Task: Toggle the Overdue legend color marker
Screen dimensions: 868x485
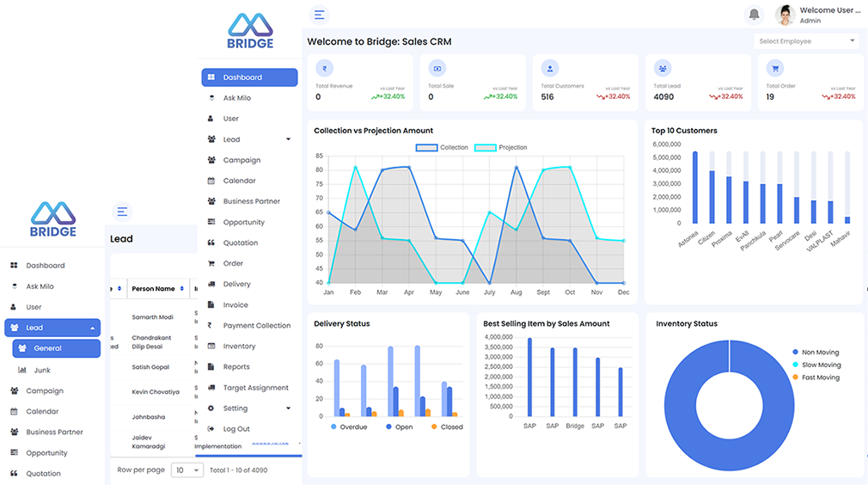Action: coord(333,427)
